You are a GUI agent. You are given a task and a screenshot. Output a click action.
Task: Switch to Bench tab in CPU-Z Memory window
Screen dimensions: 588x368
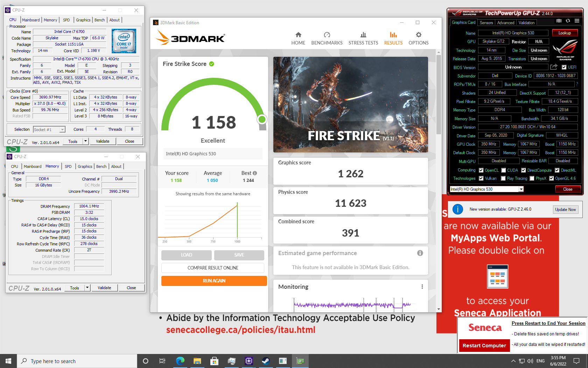[101, 166]
